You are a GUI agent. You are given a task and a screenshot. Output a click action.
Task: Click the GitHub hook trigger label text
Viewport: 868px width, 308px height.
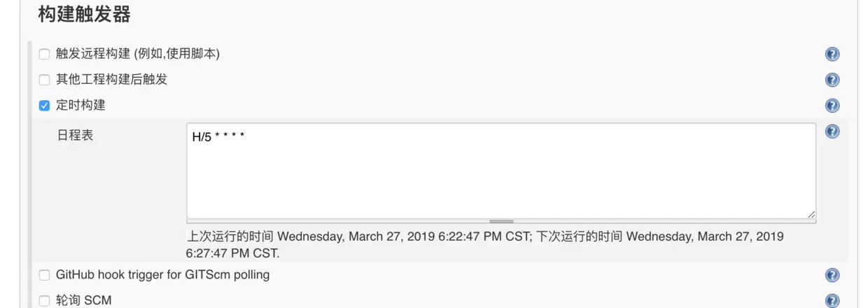pos(162,275)
